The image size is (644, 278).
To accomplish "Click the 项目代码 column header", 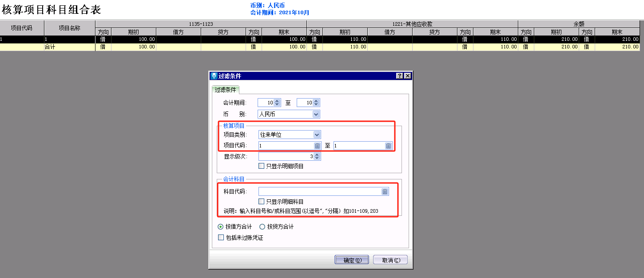I will (x=22, y=28).
